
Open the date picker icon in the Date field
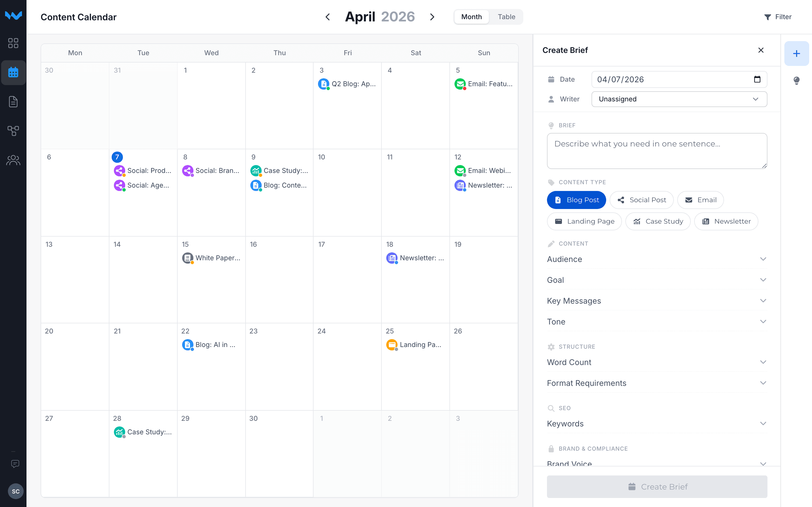click(x=757, y=79)
